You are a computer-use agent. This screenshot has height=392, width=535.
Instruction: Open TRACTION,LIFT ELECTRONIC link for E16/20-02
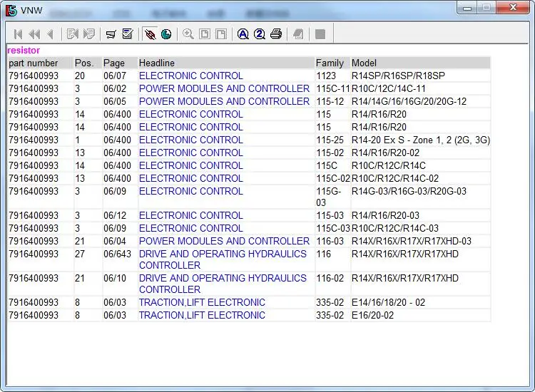202,315
